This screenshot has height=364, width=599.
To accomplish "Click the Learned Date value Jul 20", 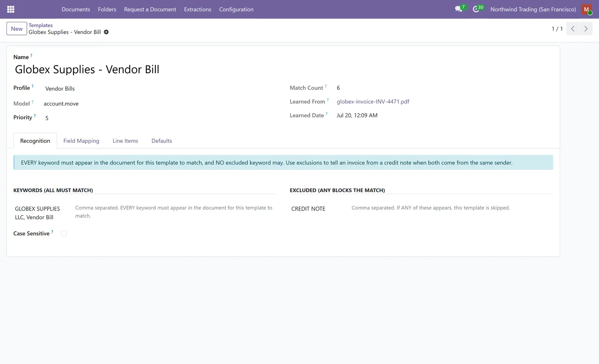I will click(357, 115).
